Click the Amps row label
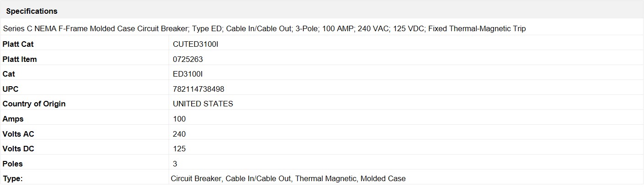 tap(13, 119)
